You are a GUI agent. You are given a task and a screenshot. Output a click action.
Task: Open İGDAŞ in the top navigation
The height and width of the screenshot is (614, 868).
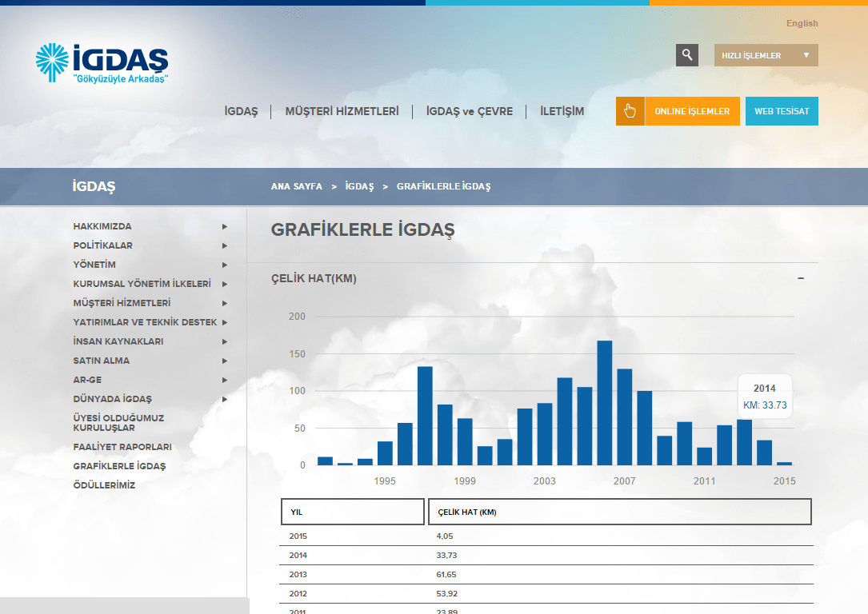(x=242, y=111)
